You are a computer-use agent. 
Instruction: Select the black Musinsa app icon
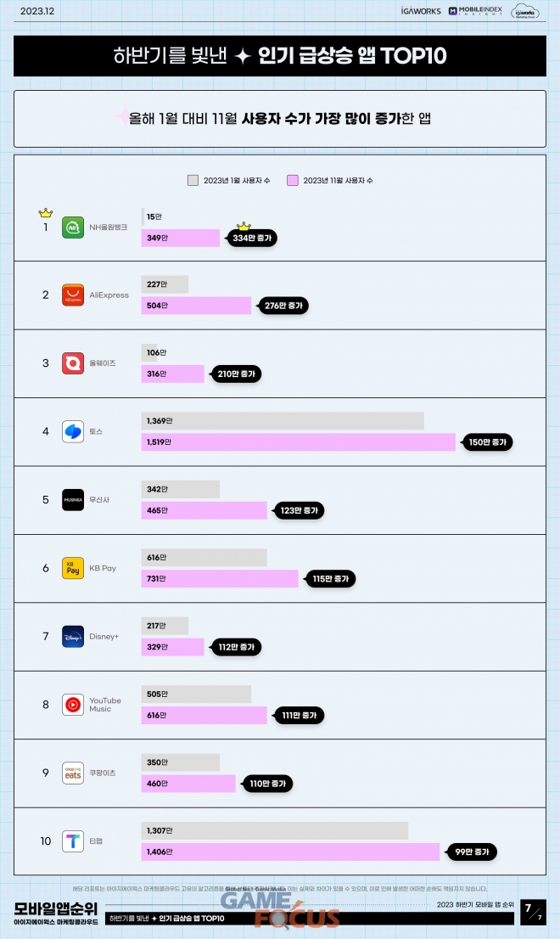pyautogui.click(x=73, y=500)
